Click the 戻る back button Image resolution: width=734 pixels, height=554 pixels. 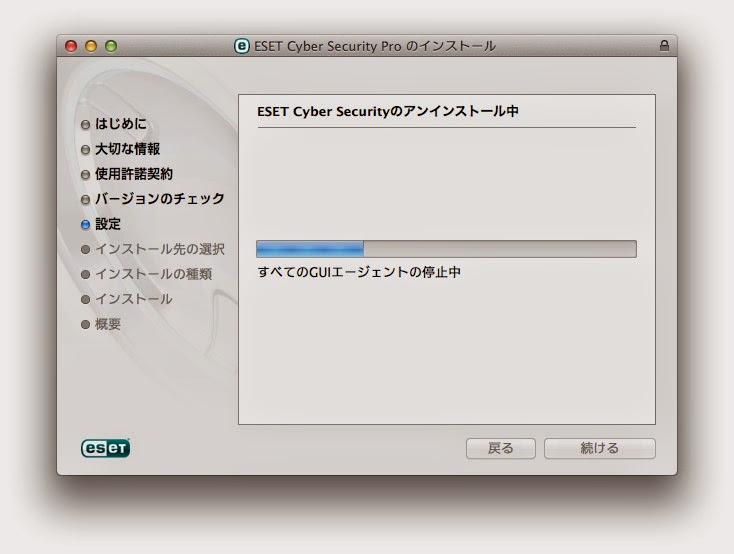tap(500, 448)
